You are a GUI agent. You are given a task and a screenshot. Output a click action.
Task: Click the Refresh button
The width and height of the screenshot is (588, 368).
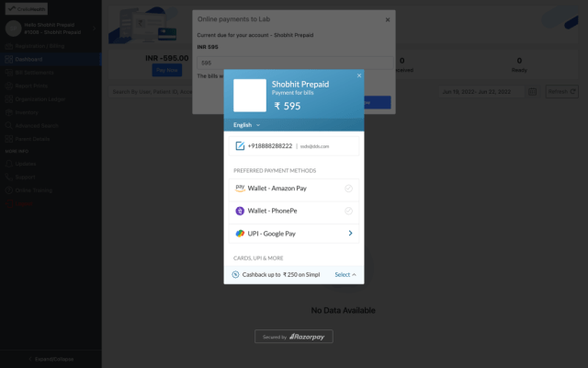click(x=561, y=92)
